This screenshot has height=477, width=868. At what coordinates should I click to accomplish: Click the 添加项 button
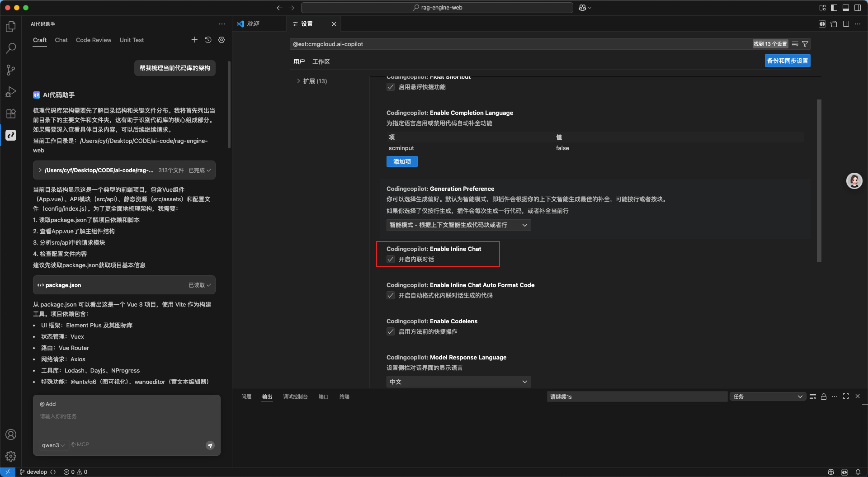pyautogui.click(x=402, y=161)
